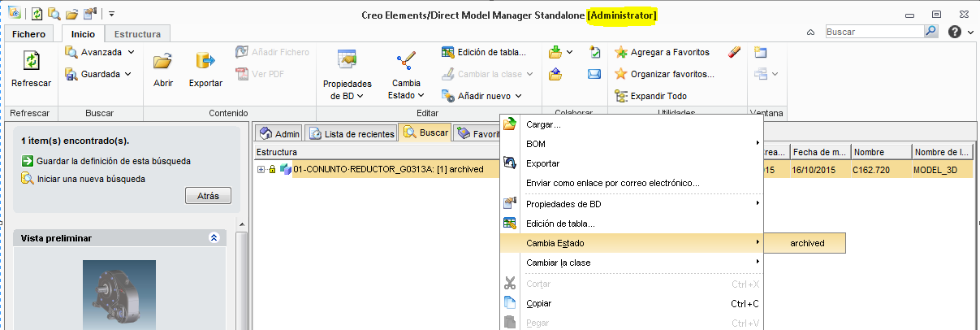Click the Buscar search input field
Viewport: 980px width, 330px height.
(x=874, y=32)
